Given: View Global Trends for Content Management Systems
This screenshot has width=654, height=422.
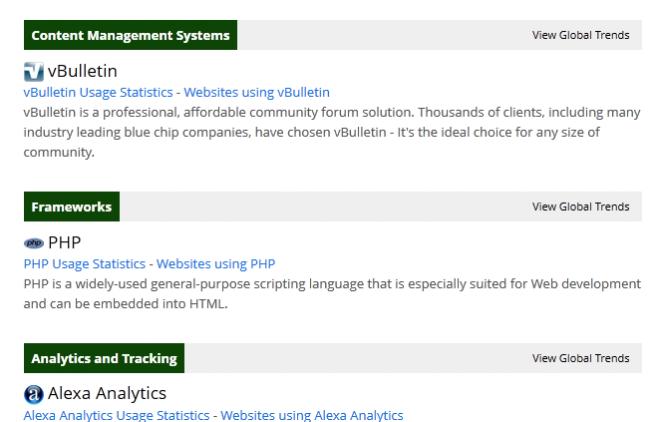Looking at the screenshot, I should [x=580, y=35].
